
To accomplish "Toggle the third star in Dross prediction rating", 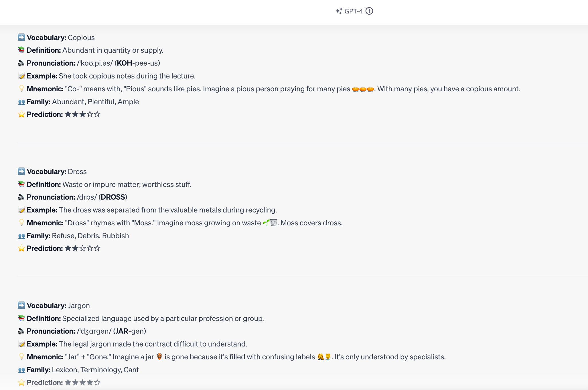I will tap(83, 248).
